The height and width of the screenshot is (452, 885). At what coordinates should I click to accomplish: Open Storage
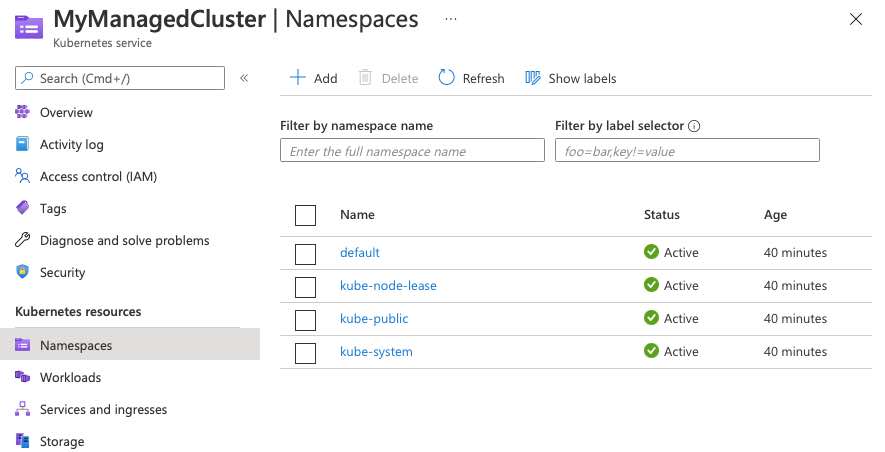[x=62, y=441]
